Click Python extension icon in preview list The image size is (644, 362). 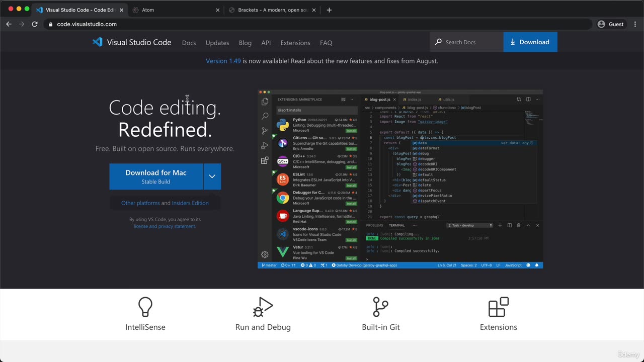pos(283,125)
